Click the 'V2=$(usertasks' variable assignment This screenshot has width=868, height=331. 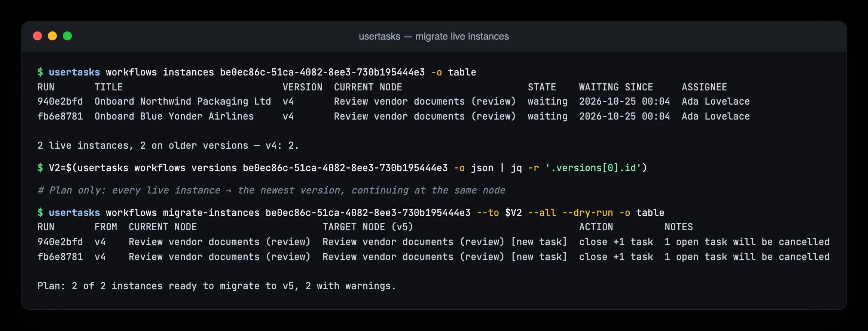coord(89,168)
